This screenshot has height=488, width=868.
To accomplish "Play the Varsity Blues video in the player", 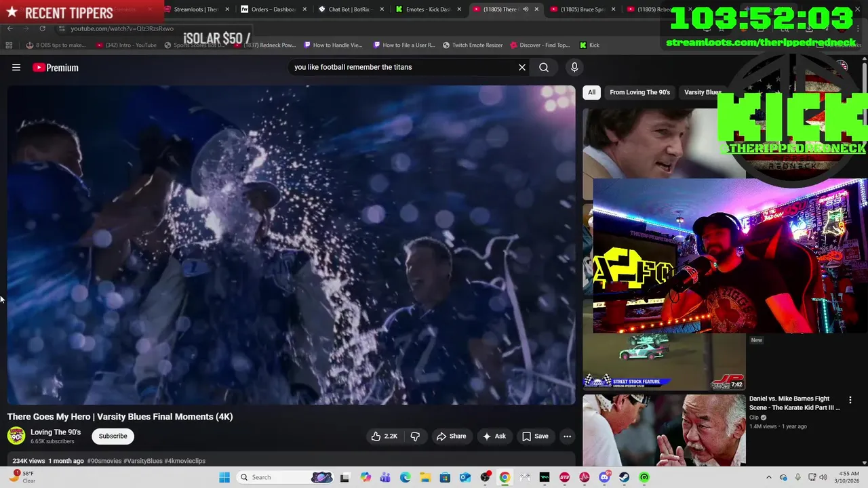I will (x=291, y=245).
